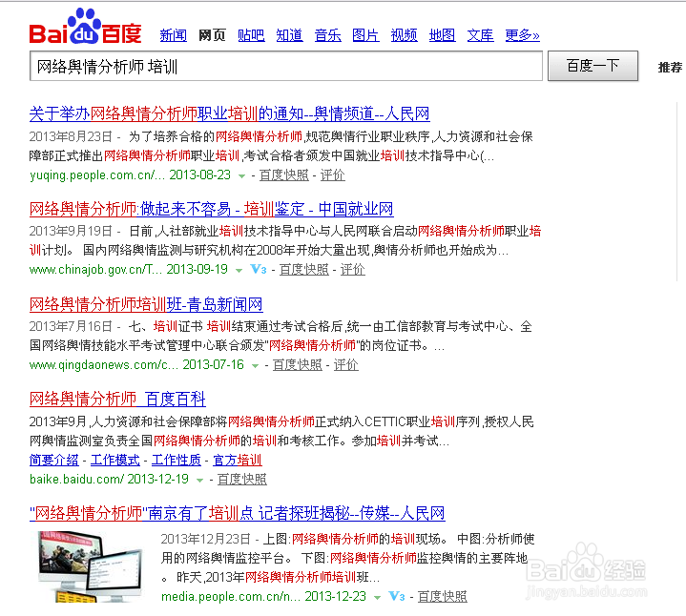
Task: Click the baike.baidu.com green URL
Action: pos(76,479)
